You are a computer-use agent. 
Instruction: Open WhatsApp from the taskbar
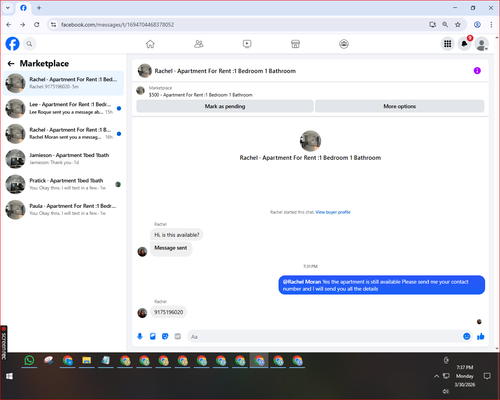point(29,360)
